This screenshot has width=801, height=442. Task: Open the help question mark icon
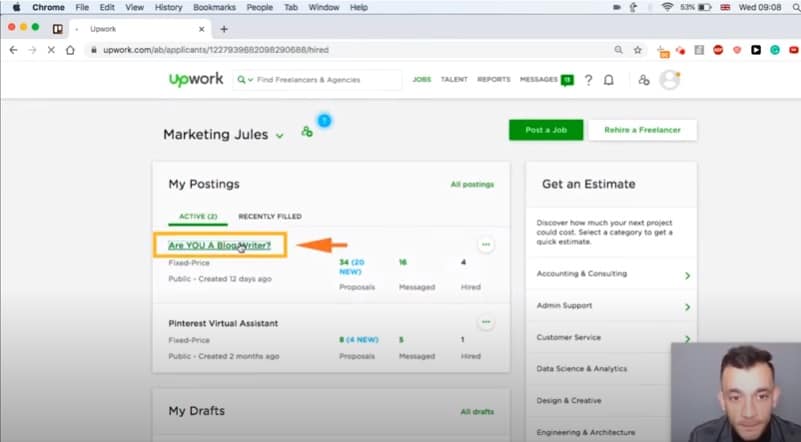pyautogui.click(x=588, y=80)
